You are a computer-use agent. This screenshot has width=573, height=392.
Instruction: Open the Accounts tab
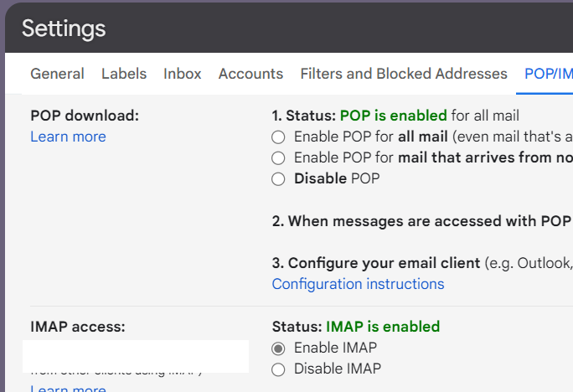tap(250, 74)
